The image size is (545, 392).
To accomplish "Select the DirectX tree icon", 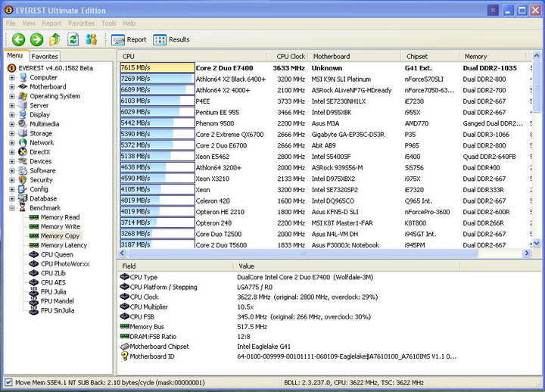I will (23, 152).
